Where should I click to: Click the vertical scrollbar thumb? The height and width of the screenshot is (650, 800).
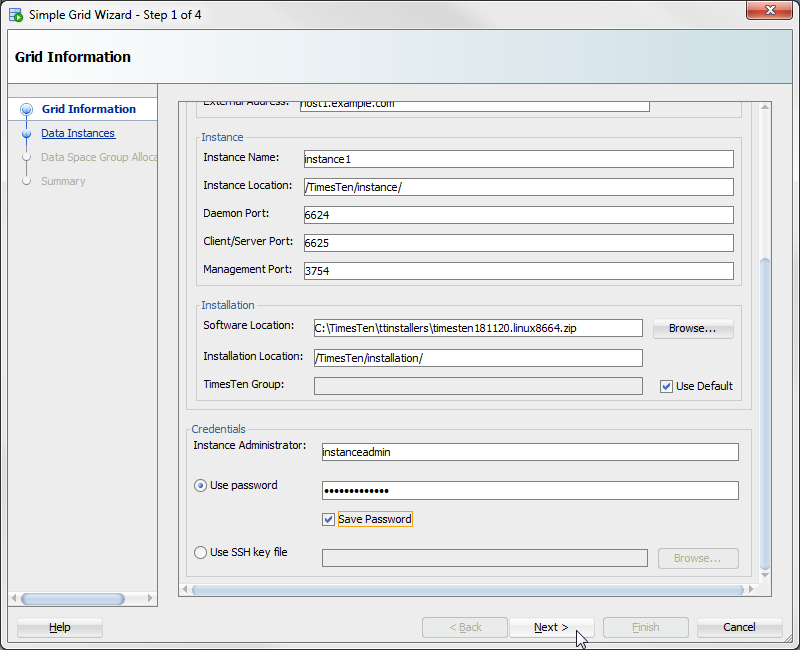point(764,413)
